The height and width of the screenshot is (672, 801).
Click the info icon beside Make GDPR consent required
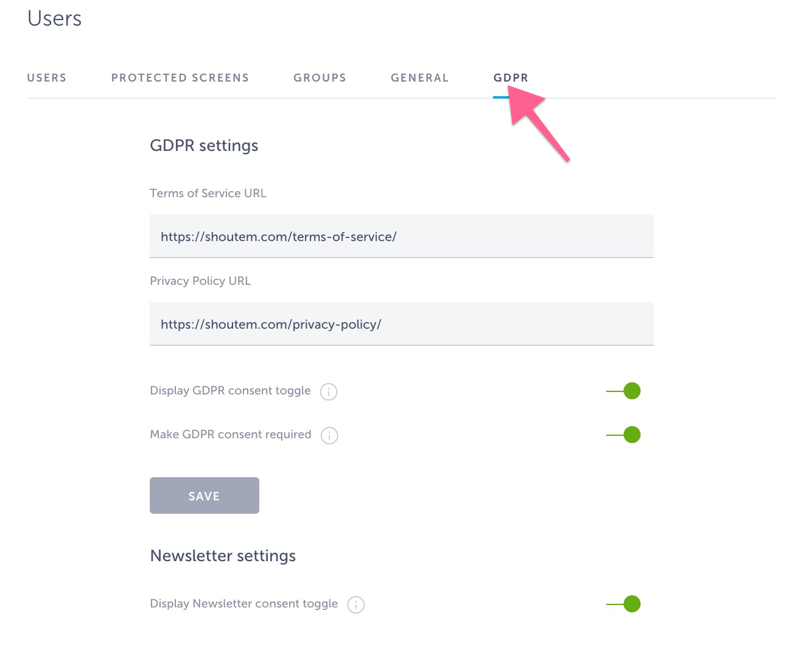[x=329, y=435]
